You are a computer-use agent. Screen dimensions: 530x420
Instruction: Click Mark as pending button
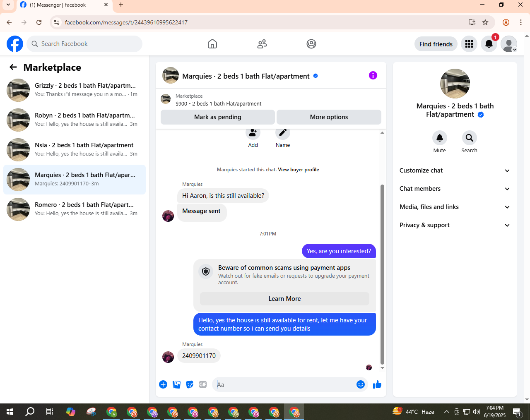(218, 117)
